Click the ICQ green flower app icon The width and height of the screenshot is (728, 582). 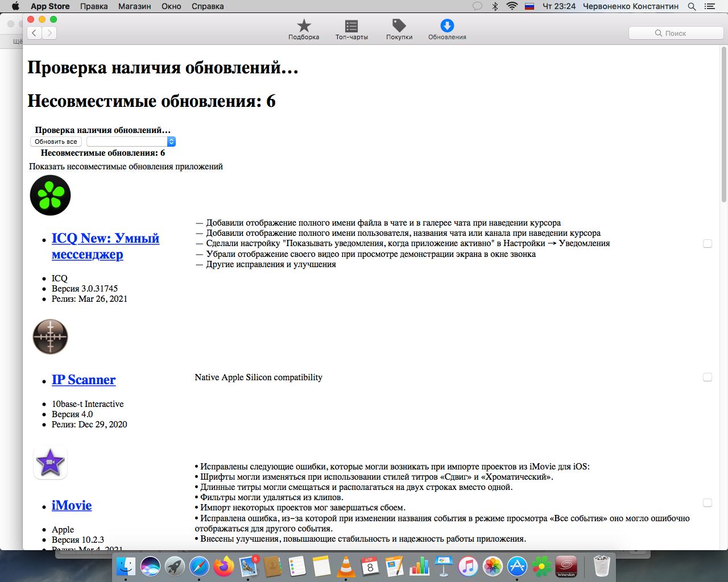(x=50, y=195)
